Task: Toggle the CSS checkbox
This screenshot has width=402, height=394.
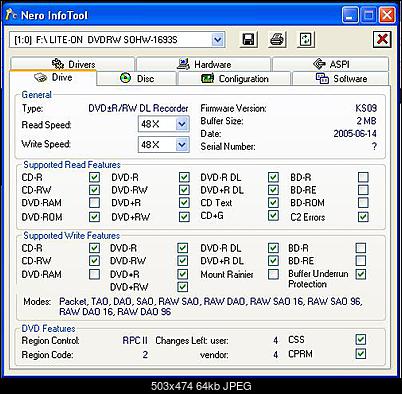Action: click(x=361, y=339)
